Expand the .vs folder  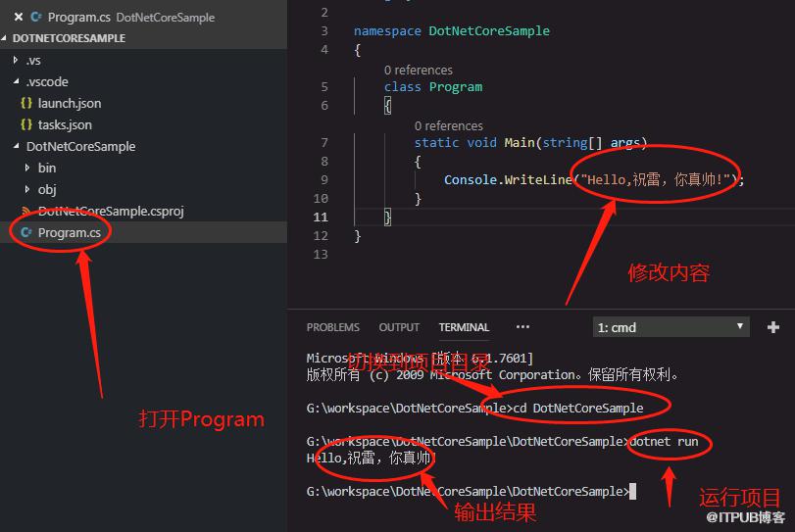point(16,61)
